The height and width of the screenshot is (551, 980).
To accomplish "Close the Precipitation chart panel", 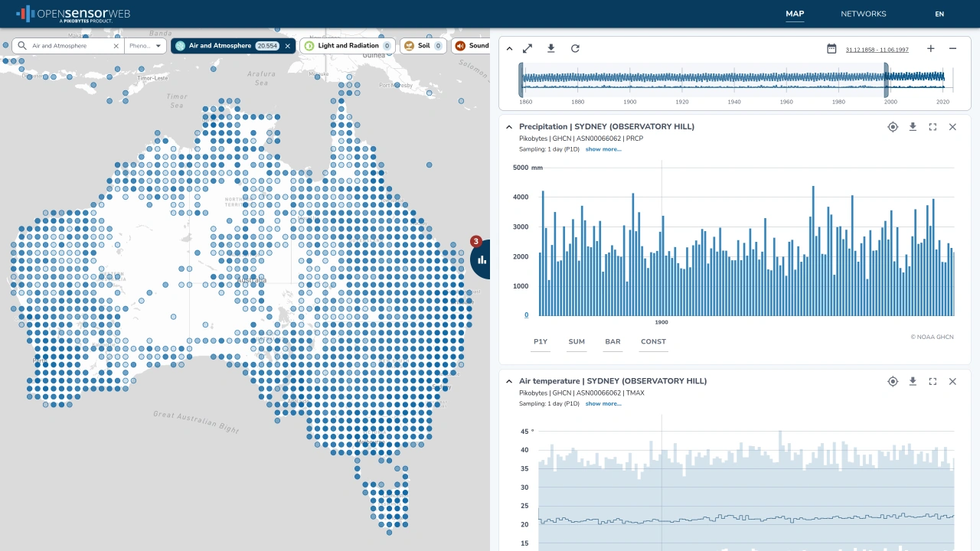I will [952, 127].
